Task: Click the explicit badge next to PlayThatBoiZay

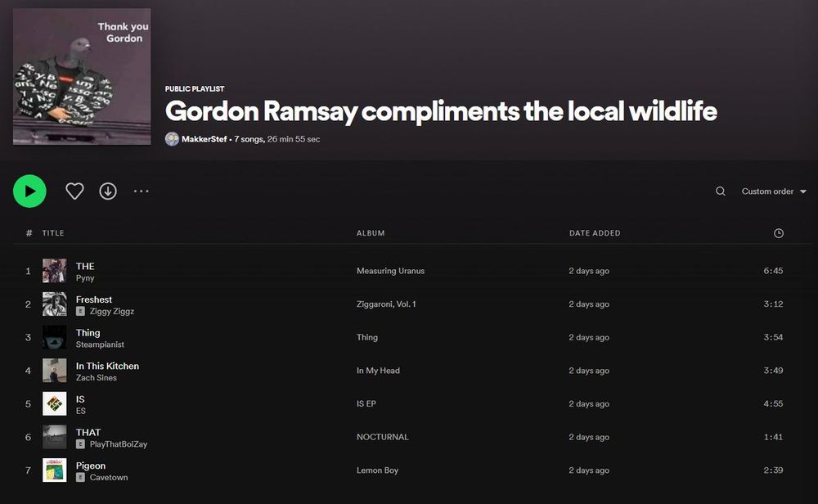Action: tap(80, 444)
